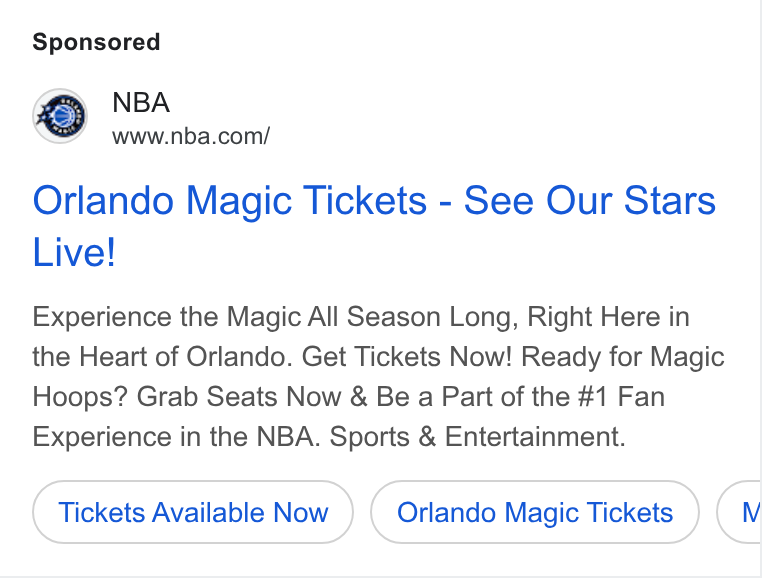The height and width of the screenshot is (578, 762).
Task: Click the 'Sports & Entertainment.' text
Action: [x=477, y=437]
